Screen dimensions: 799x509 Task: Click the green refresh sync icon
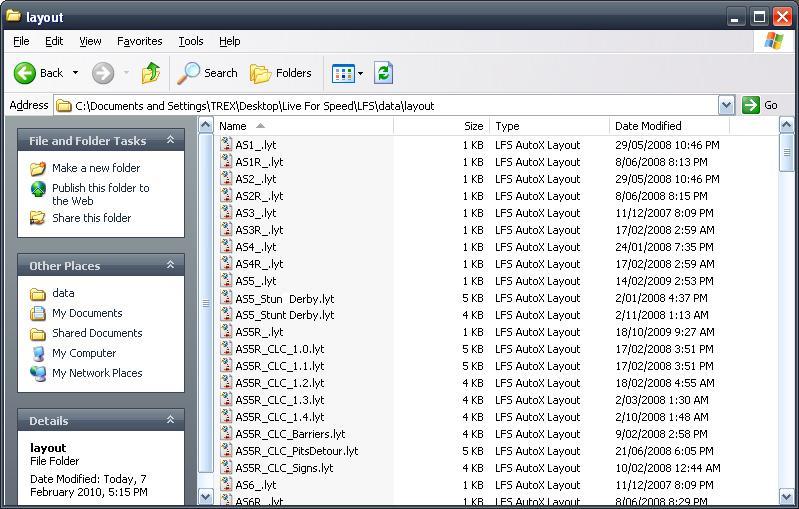pyautogui.click(x=383, y=73)
